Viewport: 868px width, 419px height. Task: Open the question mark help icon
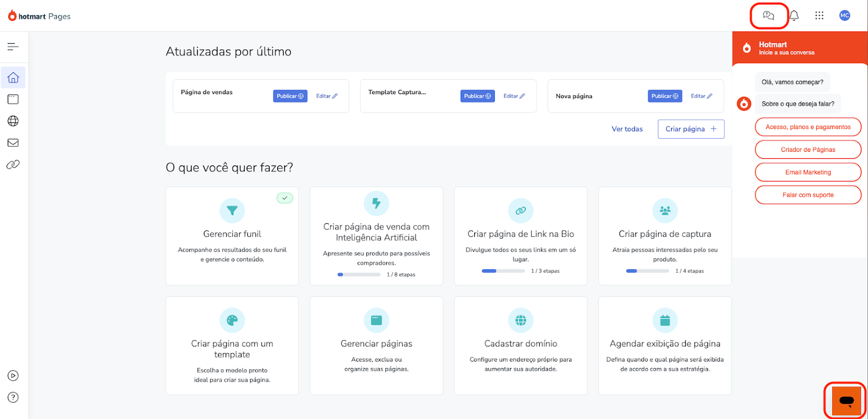[13, 397]
